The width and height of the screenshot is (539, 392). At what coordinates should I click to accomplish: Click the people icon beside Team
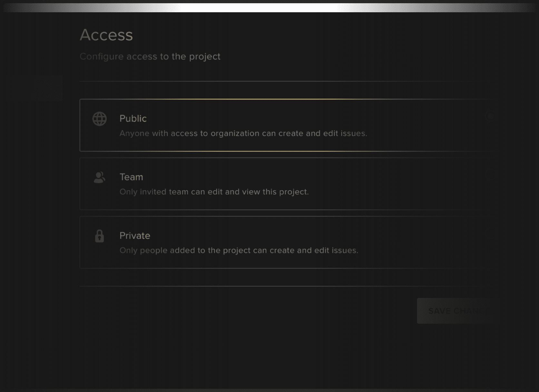[100, 177]
